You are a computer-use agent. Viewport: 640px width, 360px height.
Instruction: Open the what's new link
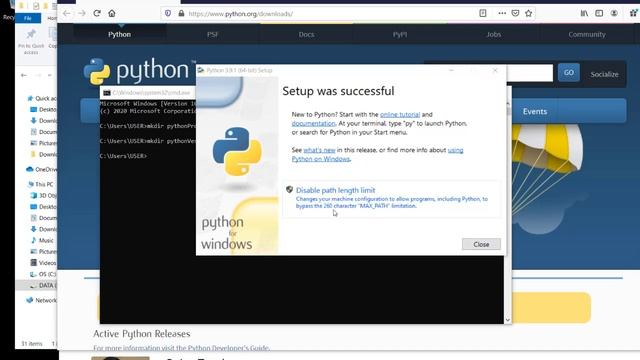[319, 150]
